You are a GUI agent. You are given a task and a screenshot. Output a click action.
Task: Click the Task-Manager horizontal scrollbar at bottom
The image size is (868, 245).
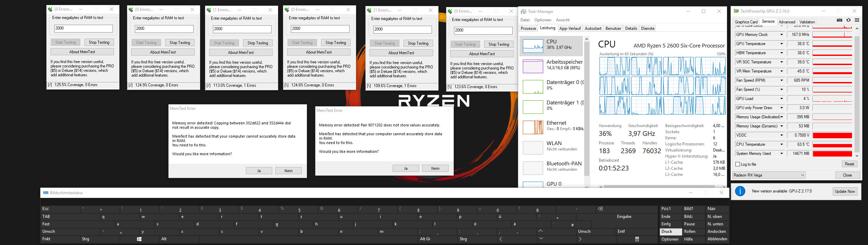point(659,186)
